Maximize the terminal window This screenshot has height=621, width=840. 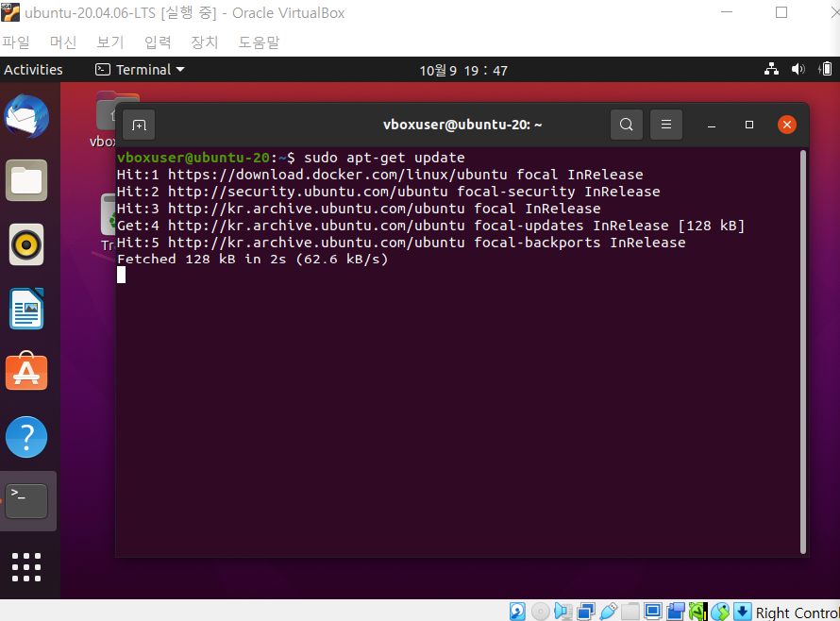click(x=749, y=125)
